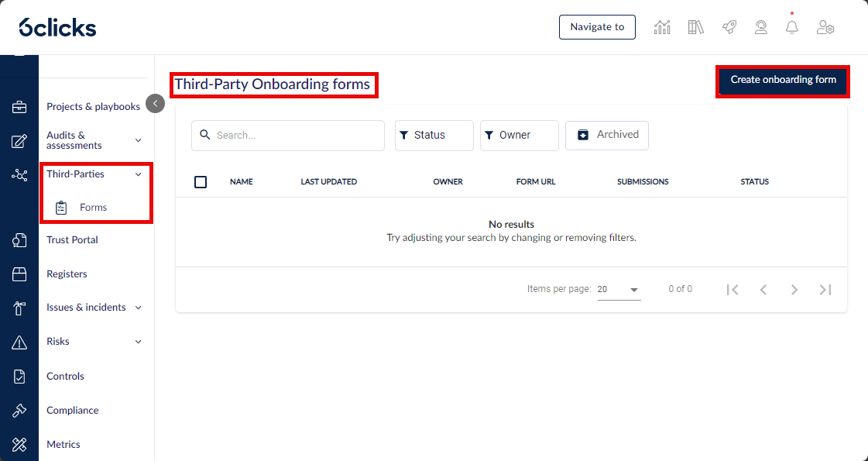The width and height of the screenshot is (868, 461).
Task: Click the pencil-edit Audits icon in dark sidebar
Action: click(x=19, y=141)
